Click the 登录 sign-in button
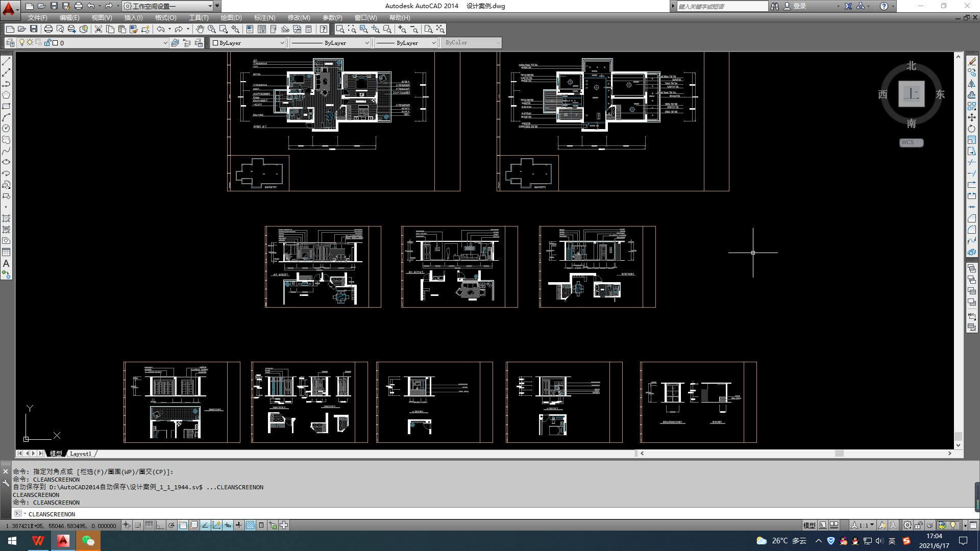Image resolution: width=980 pixels, height=551 pixels. tap(799, 6)
